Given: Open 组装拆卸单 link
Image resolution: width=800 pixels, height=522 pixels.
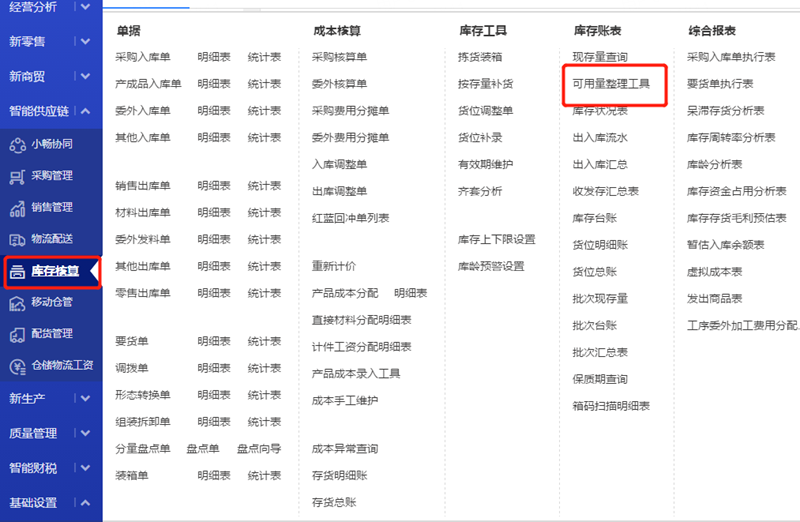Looking at the screenshot, I should [142, 422].
